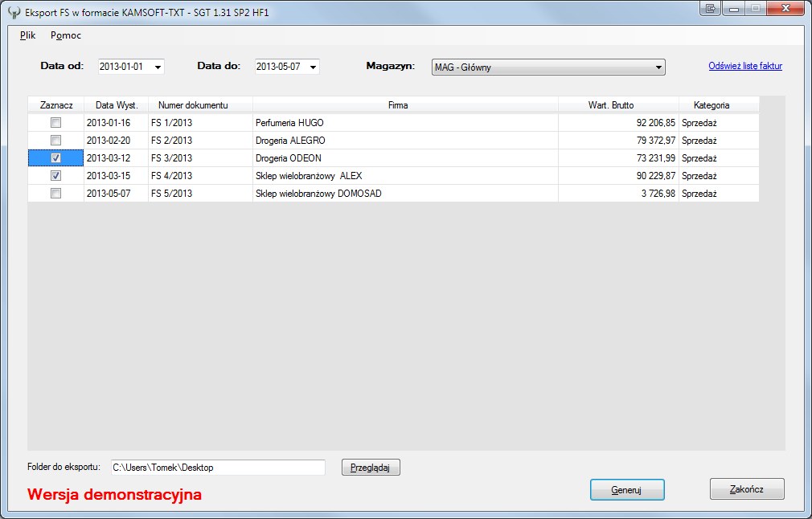Image resolution: width=812 pixels, height=519 pixels.
Task: Select the Sklep wielobranżowy DOMOSAD cell
Action: 405,193
